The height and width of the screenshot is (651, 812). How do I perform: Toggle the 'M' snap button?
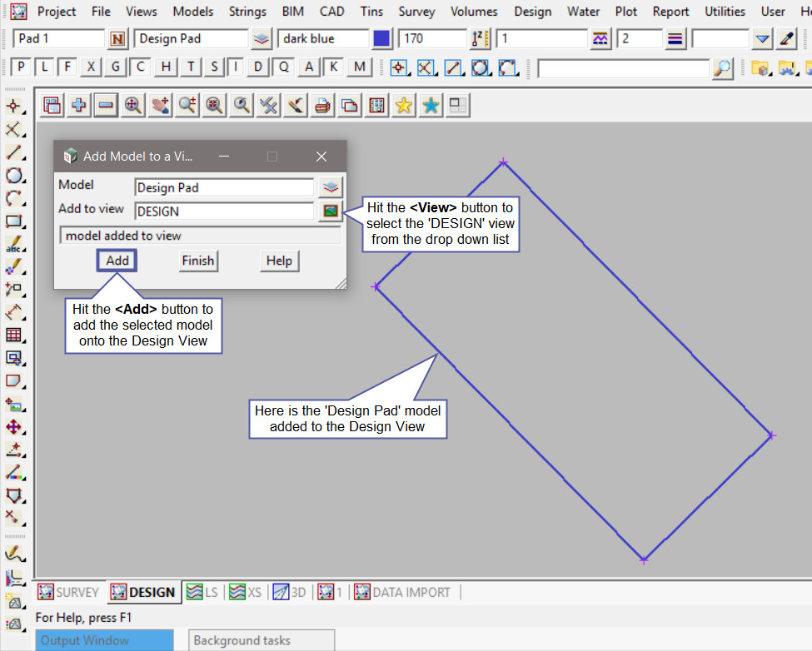pos(359,67)
